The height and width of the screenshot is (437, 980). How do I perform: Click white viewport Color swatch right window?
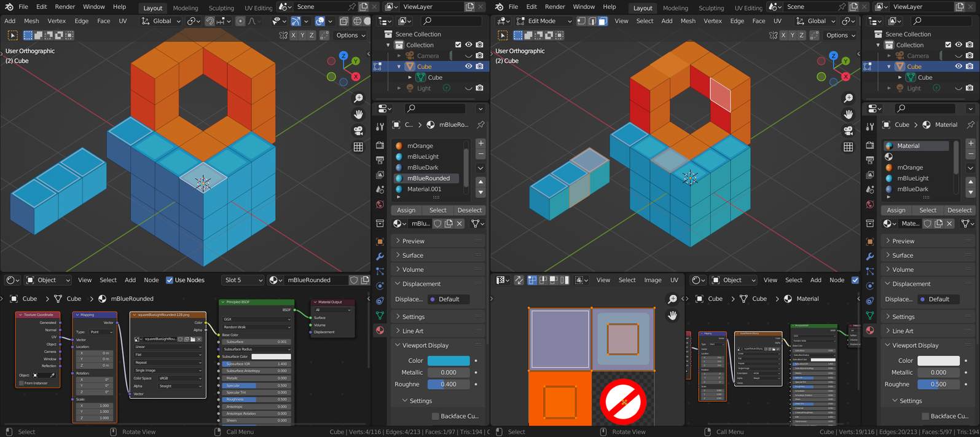click(x=938, y=361)
